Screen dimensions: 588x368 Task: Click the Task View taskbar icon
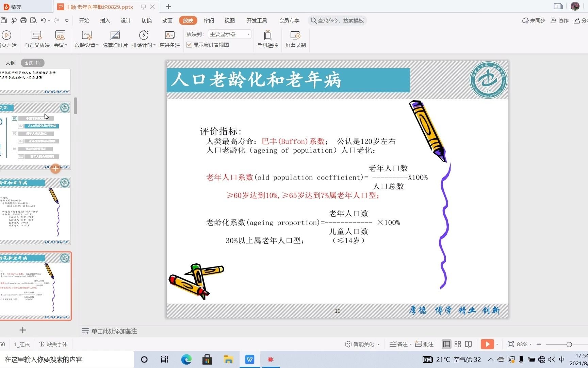point(165,359)
